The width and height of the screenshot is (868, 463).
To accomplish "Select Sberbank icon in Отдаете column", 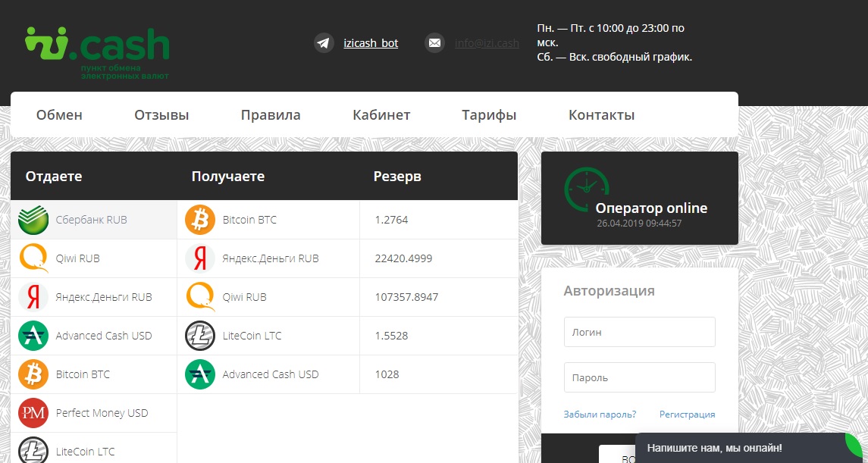I will pyautogui.click(x=33, y=220).
